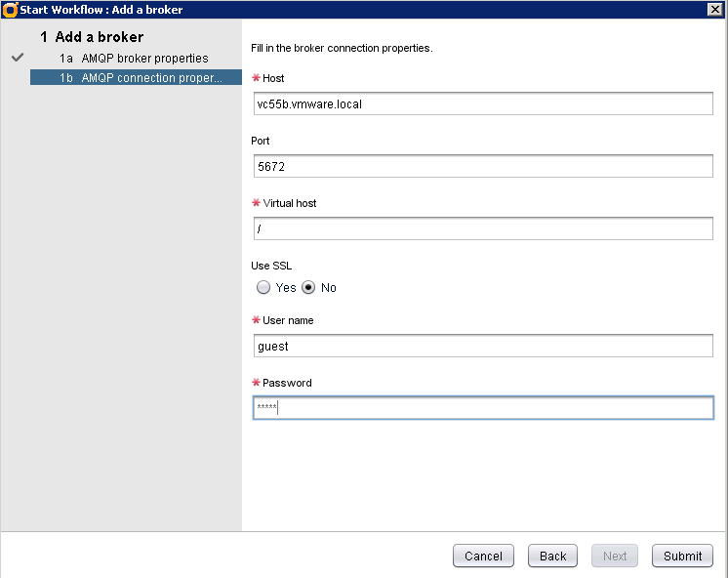Focus the Host field containing vc55b.vmware.local
This screenshot has height=578, width=728.
coord(482,103)
